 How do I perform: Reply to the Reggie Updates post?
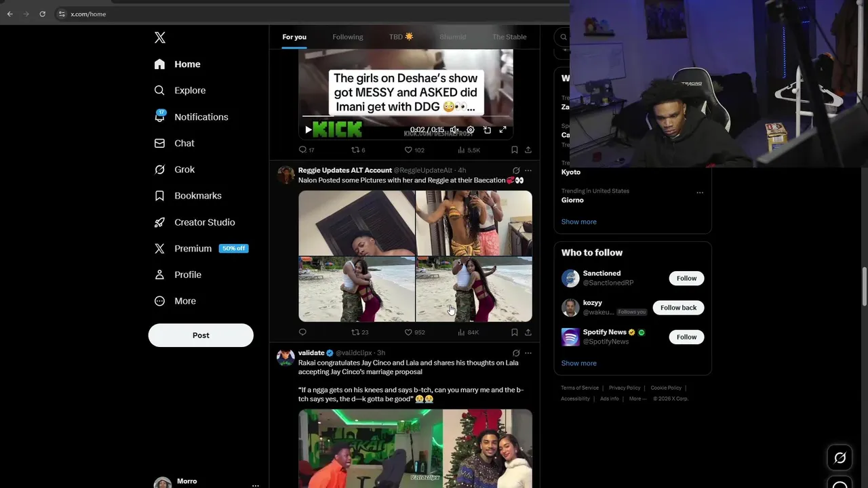point(302,332)
